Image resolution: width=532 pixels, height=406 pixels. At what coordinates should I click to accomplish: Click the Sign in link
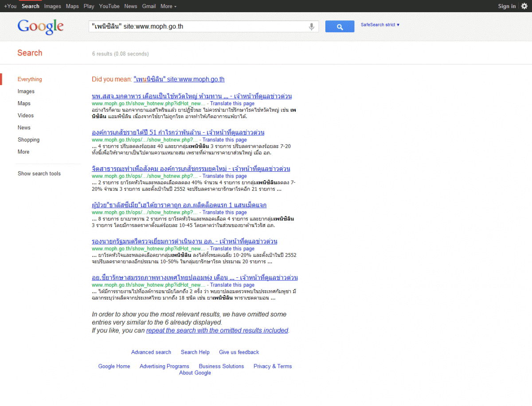point(507,6)
